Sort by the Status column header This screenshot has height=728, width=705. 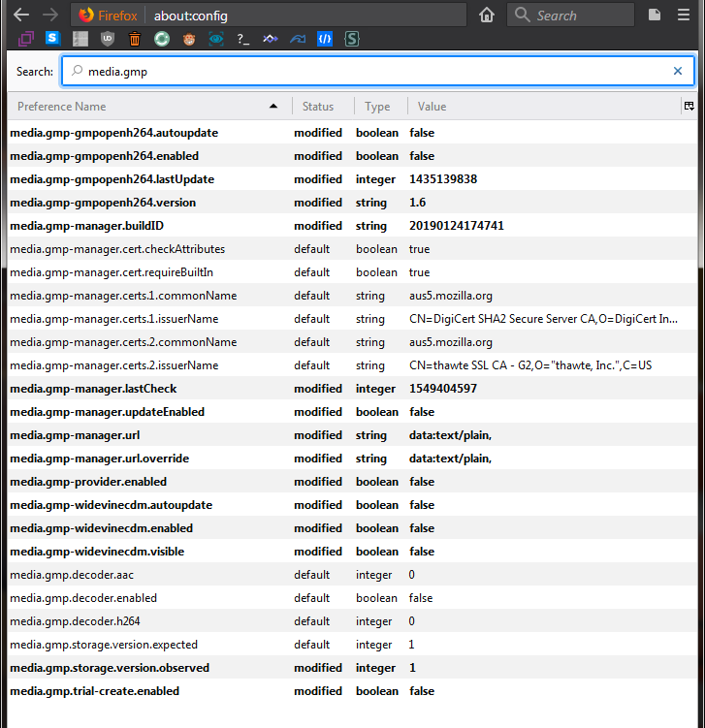318,107
